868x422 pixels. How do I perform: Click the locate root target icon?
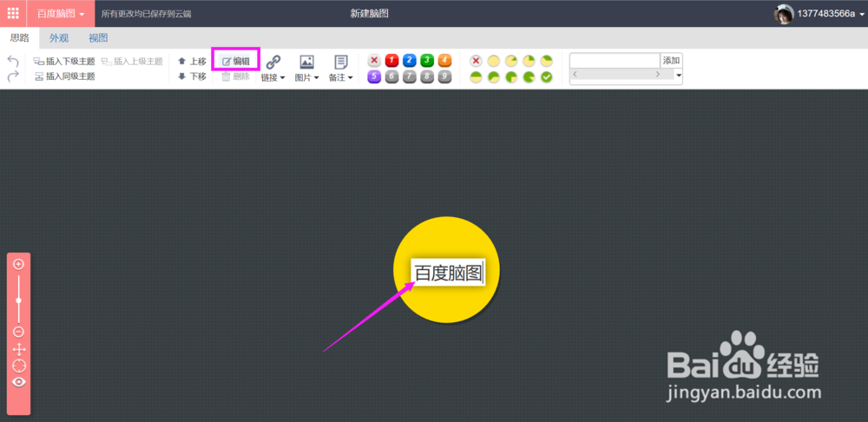[19, 366]
